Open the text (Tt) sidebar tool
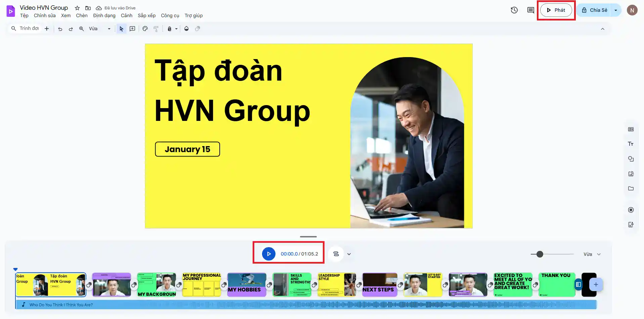Viewport: 644px width, 319px height. 631,144
